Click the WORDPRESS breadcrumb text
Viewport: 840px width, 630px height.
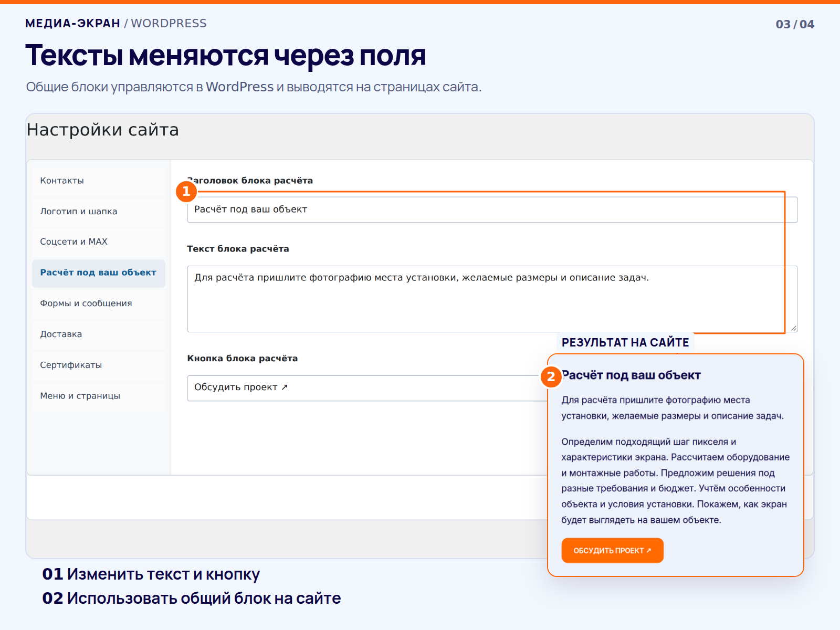[169, 24]
